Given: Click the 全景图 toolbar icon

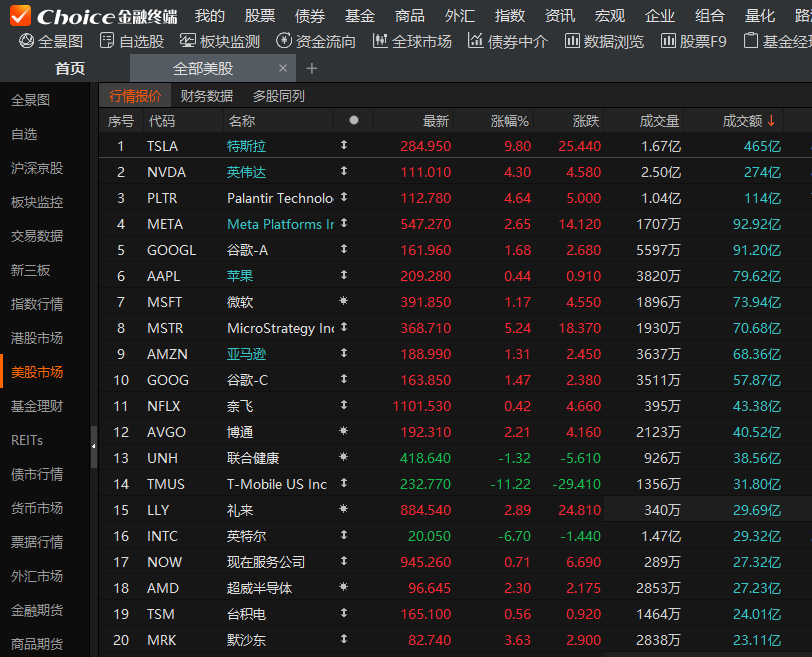Looking at the screenshot, I should [x=28, y=41].
